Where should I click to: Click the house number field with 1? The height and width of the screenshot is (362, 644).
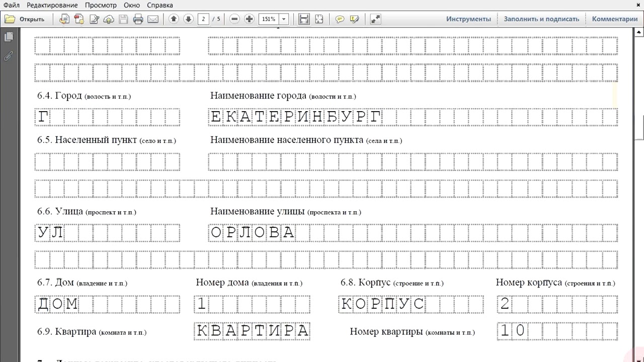(252, 304)
